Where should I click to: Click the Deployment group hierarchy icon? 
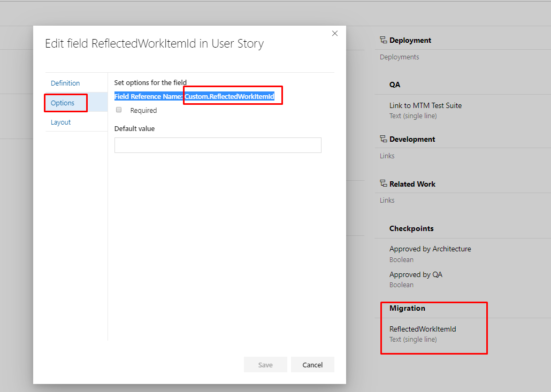click(384, 40)
